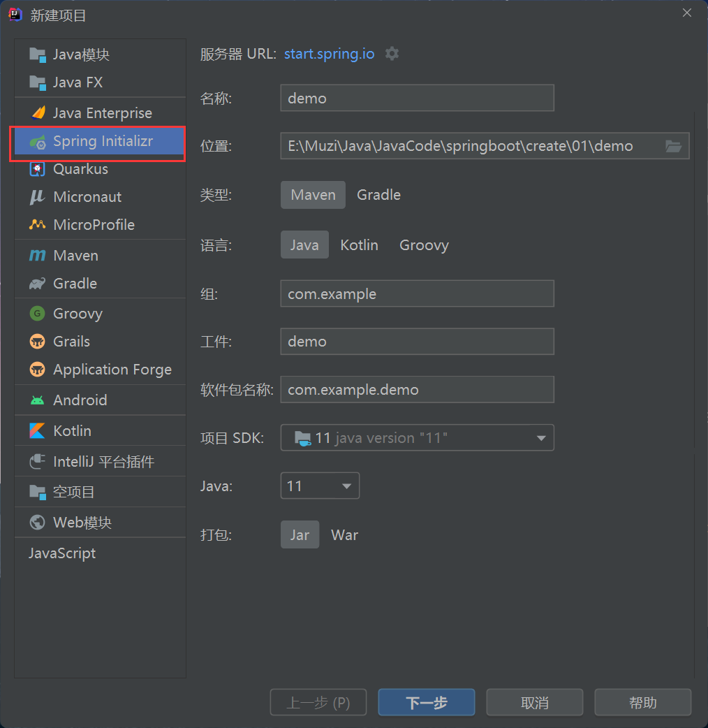Screen dimensions: 708x728
Task: Open the 项目 SDK dropdown
Action: tap(417, 438)
